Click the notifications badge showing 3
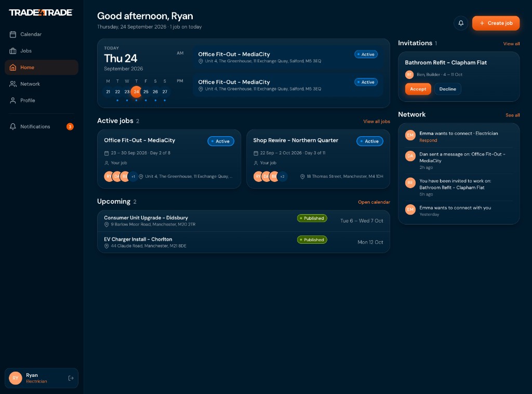The image size is (532, 394). pos(70,127)
